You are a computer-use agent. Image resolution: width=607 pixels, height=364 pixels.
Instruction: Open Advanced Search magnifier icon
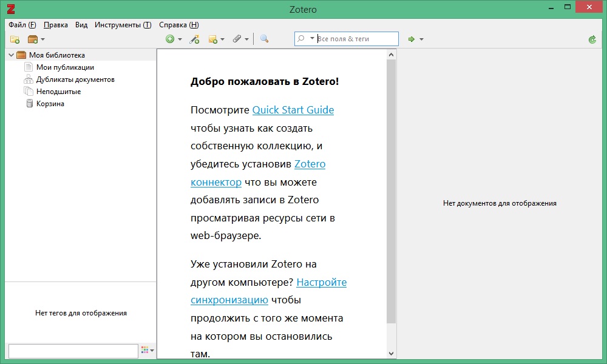(x=264, y=39)
